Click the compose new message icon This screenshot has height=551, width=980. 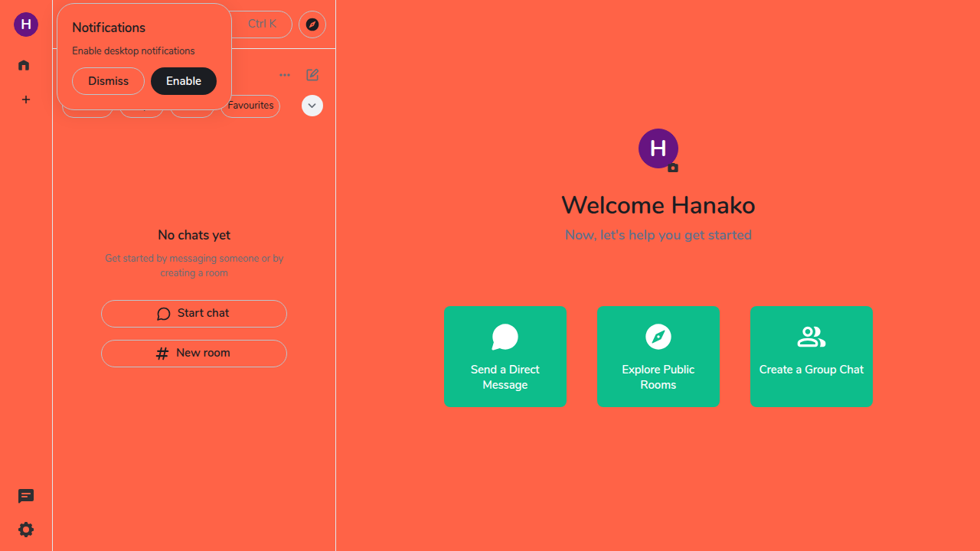click(312, 75)
